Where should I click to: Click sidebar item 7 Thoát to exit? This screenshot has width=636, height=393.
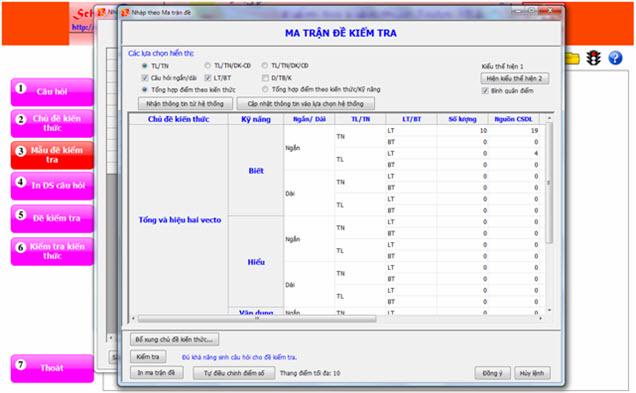pos(52,368)
